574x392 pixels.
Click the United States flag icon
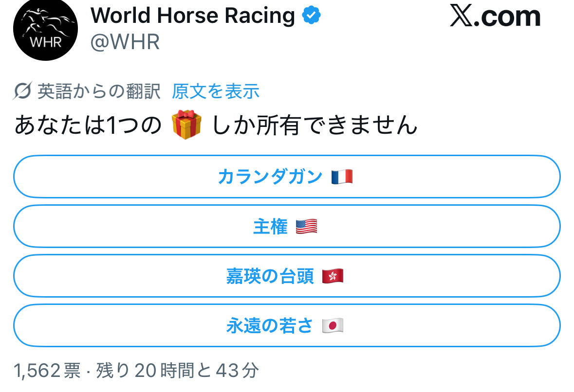pyautogui.click(x=307, y=227)
